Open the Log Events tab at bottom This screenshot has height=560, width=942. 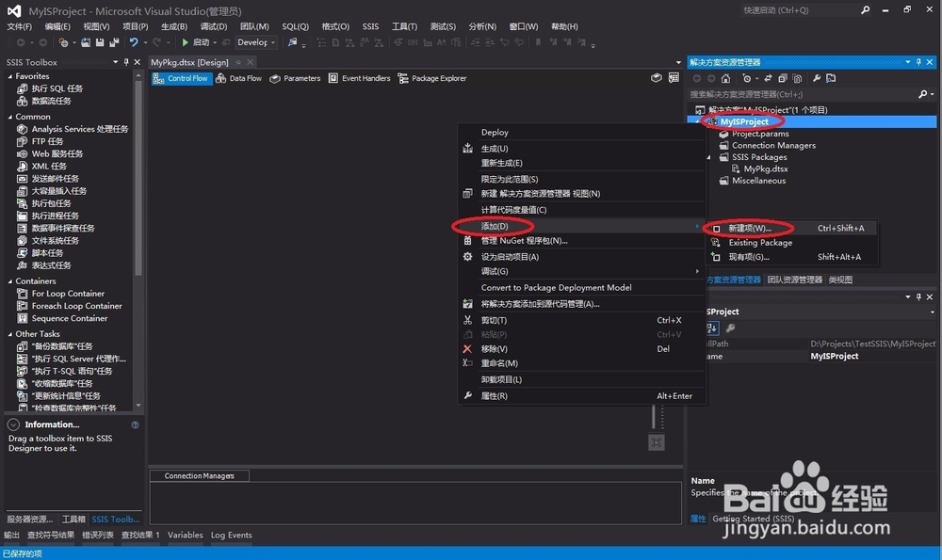pos(232,535)
